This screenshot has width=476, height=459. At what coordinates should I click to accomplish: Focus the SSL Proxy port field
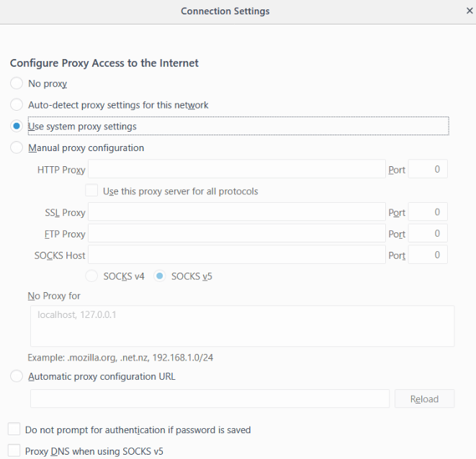coord(428,212)
